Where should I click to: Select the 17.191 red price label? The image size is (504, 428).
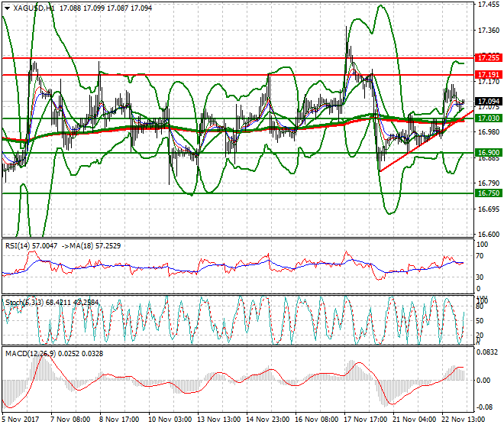click(488, 75)
